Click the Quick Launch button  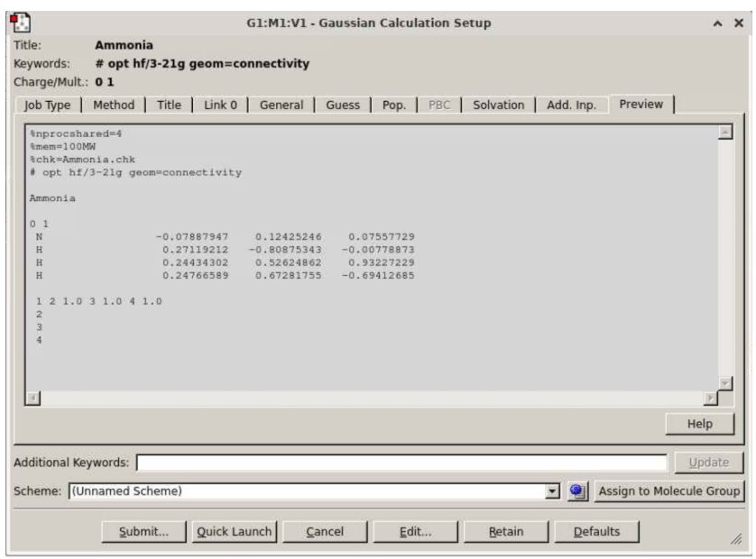point(235,531)
